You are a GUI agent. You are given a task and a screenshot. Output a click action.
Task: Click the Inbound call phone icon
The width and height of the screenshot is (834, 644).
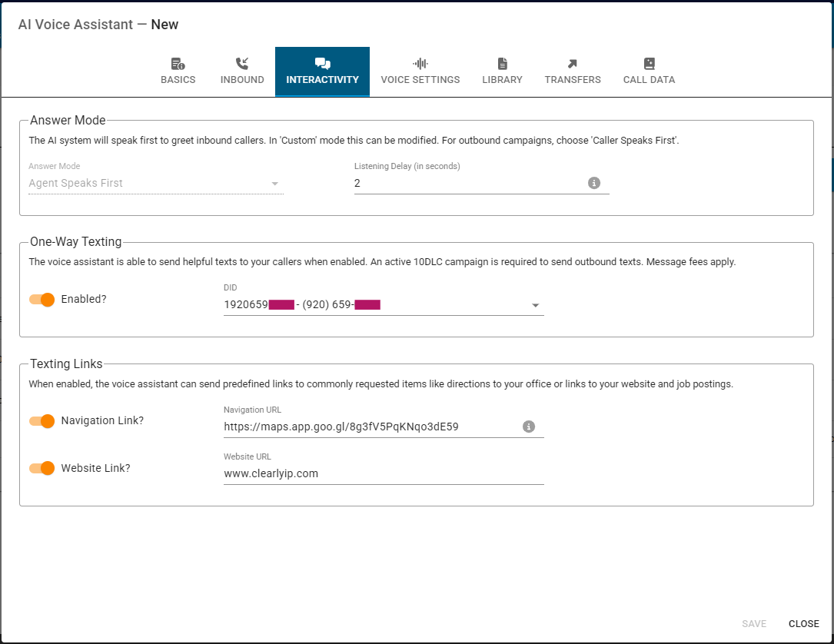(x=242, y=64)
